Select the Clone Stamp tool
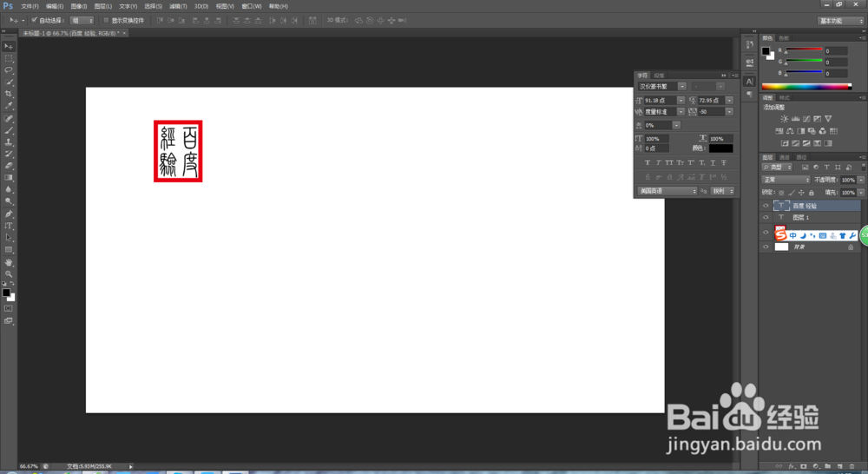Viewport: 868px width, 474px height. 9,142
